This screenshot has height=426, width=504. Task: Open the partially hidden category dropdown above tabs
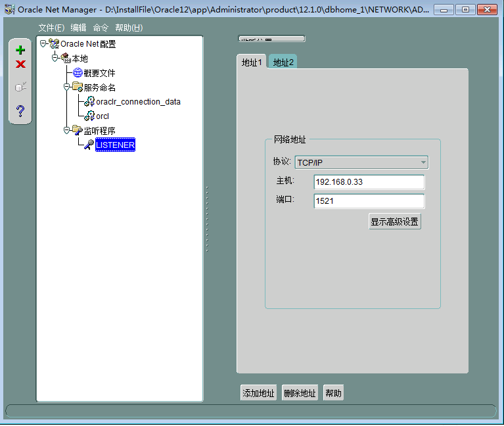(x=271, y=39)
